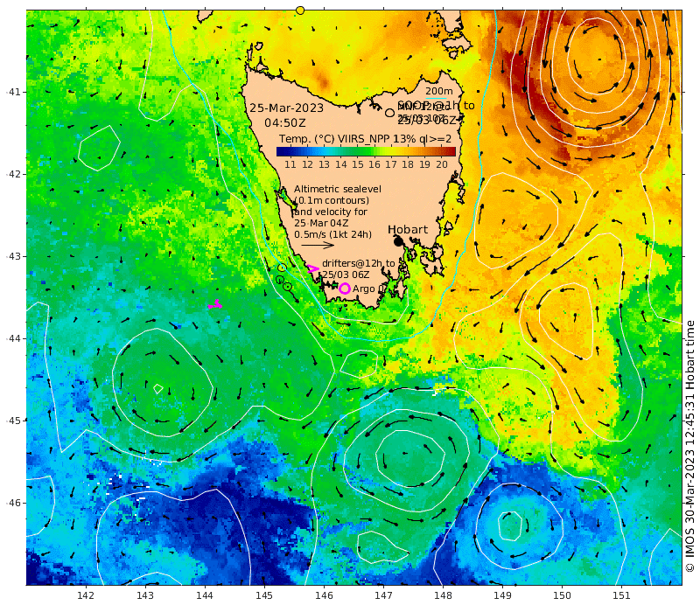Click the longitude axis label '145'

coord(264,595)
